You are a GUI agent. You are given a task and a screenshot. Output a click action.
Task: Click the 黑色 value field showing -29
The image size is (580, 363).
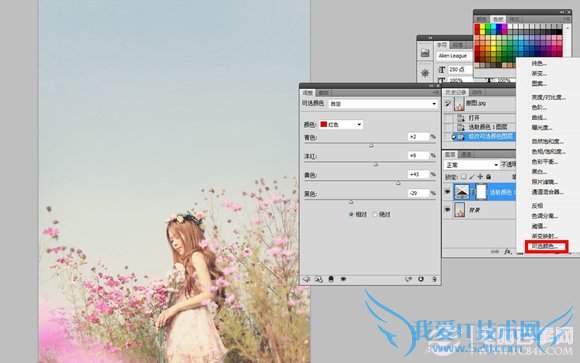pos(418,193)
